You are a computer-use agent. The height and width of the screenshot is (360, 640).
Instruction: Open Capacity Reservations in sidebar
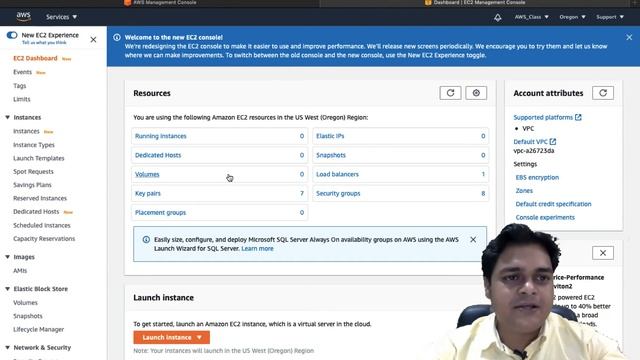tap(44, 238)
